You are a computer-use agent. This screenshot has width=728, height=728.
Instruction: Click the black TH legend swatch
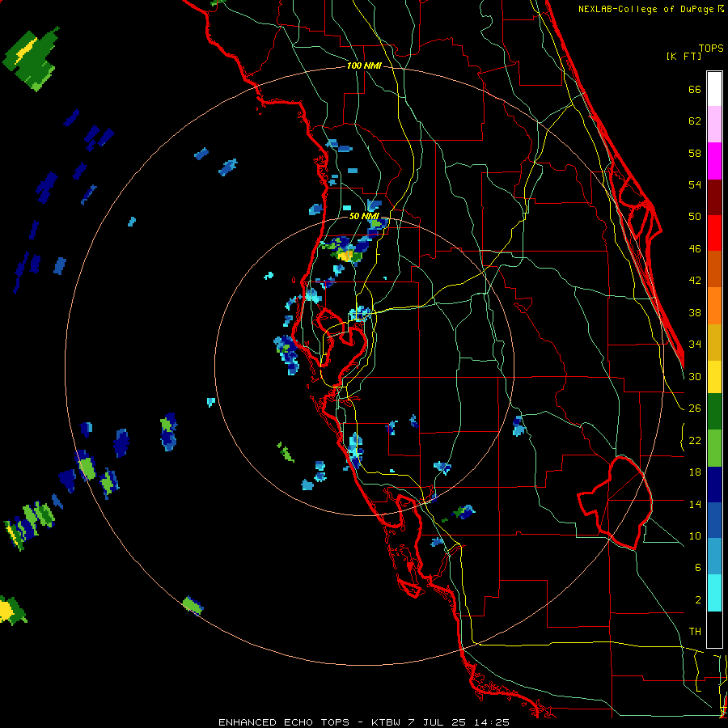(714, 629)
